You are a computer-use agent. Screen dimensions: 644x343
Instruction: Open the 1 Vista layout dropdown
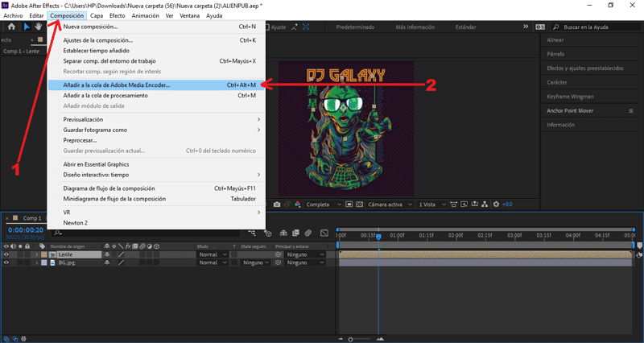coord(431,205)
